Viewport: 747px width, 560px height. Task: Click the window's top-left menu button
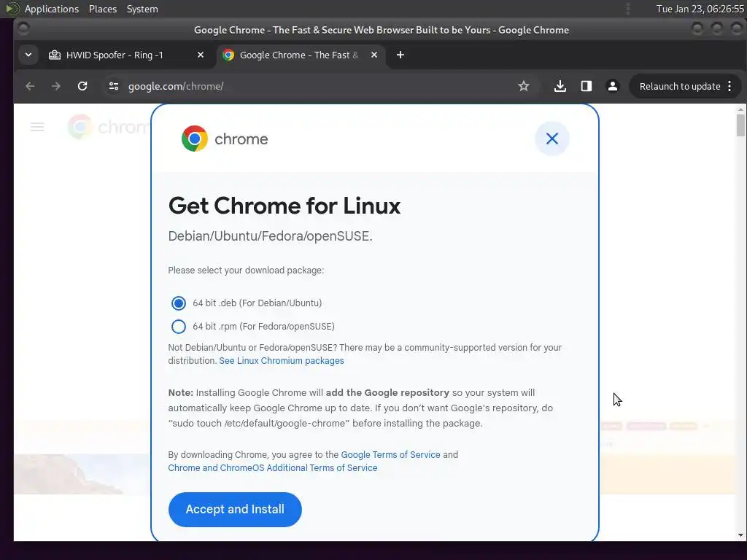tap(23, 29)
